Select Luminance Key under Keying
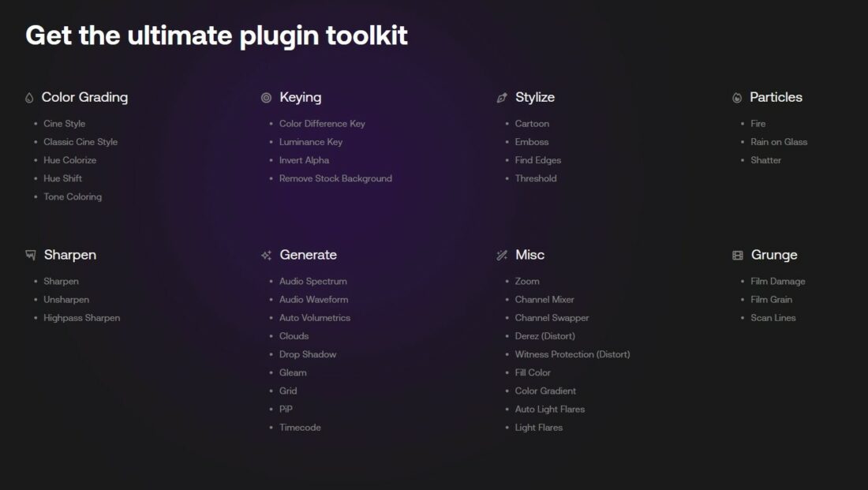Screen dimensions: 868x490 (311, 142)
